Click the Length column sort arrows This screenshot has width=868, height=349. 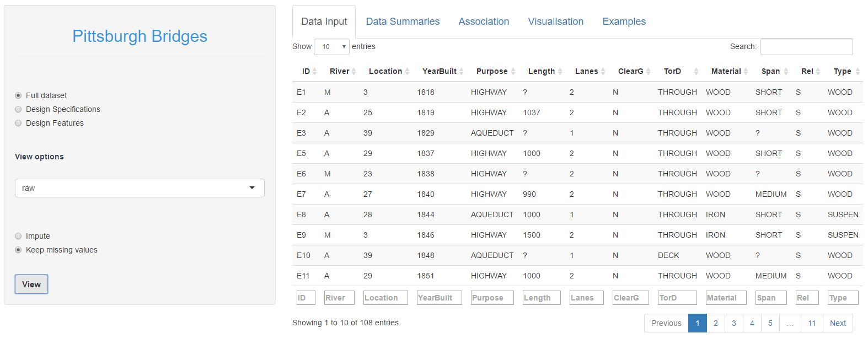pos(560,72)
